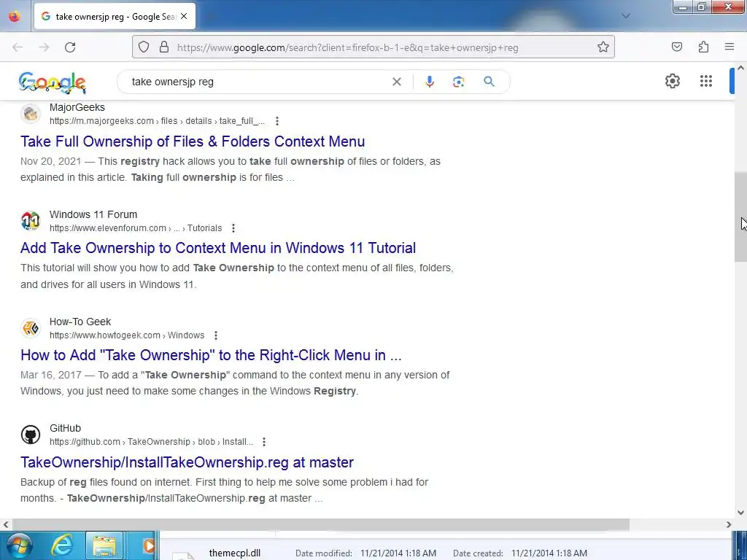Open How-To Geek result options
Image resolution: width=747 pixels, height=560 pixels.
(x=215, y=335)
